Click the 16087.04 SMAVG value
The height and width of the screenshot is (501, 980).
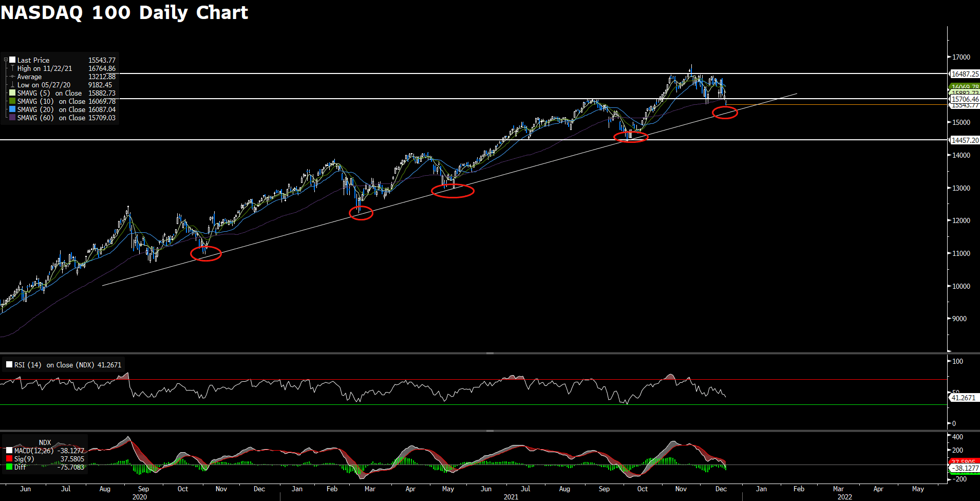point(102,109)
